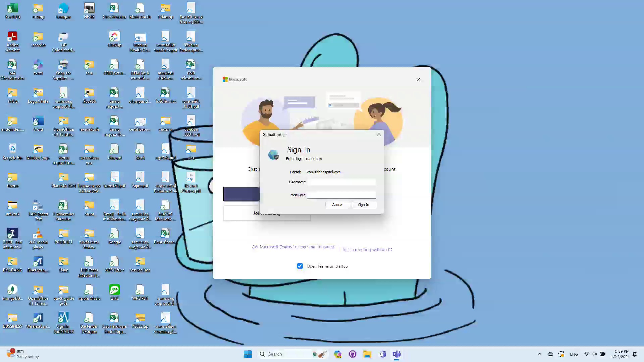Select the Discord desktop icon
The image size is (644, 362).
coord(114,152)
